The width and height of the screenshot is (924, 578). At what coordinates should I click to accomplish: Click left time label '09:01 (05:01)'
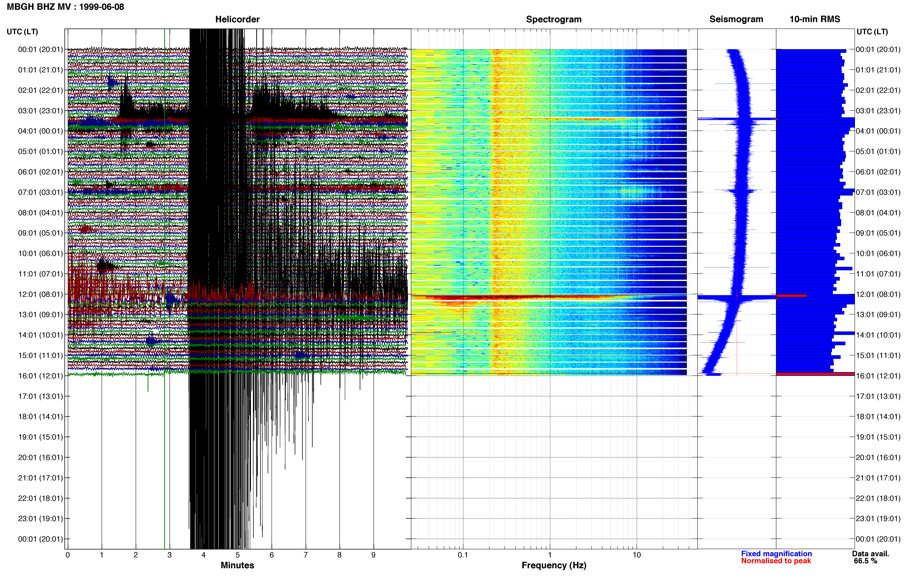[40, 233]
